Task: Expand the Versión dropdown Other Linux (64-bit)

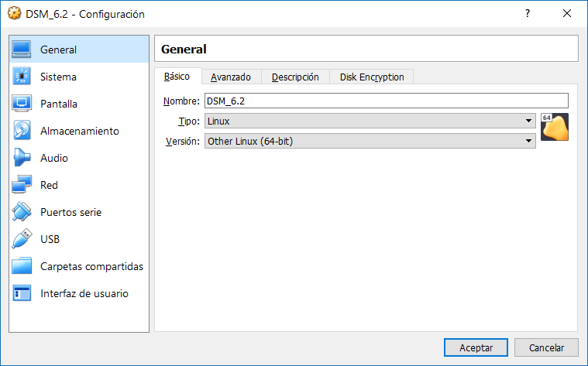Action: 370,142
